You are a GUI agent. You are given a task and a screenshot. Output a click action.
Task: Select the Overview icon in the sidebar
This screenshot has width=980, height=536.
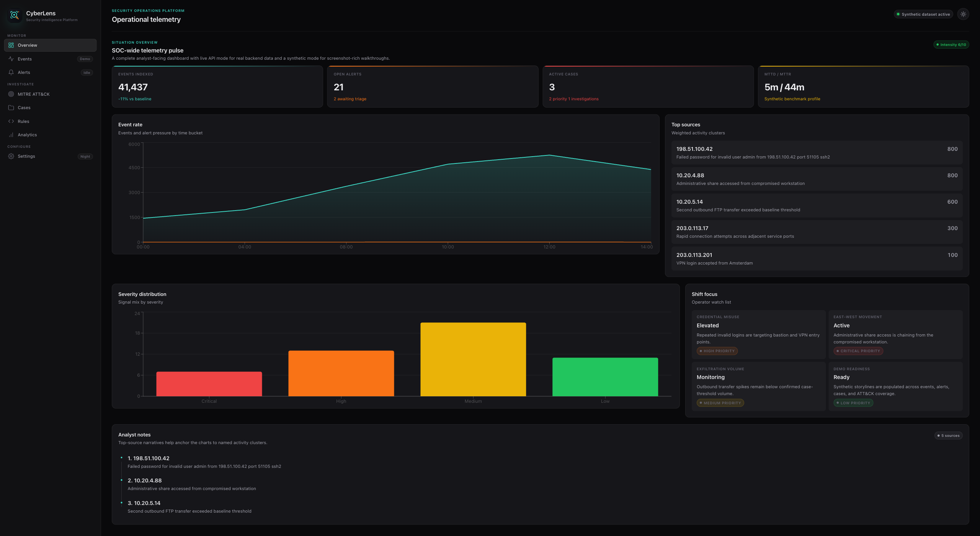(x=11, y=45)
